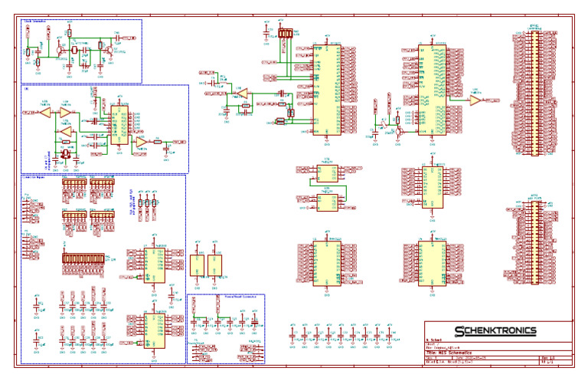Select the expansion port connector at bottom right
588x381 pixels.
coord(534,242)
